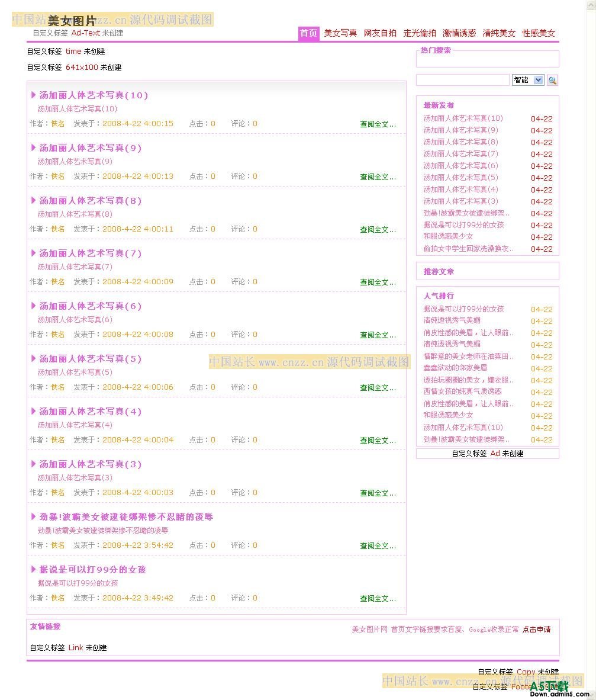The width and height of the screenshot is (596, 700).
Task: Click the arrow bullet beside 据说是可以打99分的女孩 title
Action: 34,569
